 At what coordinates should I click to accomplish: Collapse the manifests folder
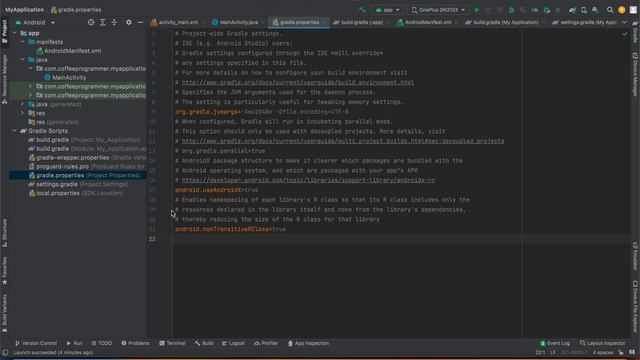pyautogui.click(x=23, y=42)
